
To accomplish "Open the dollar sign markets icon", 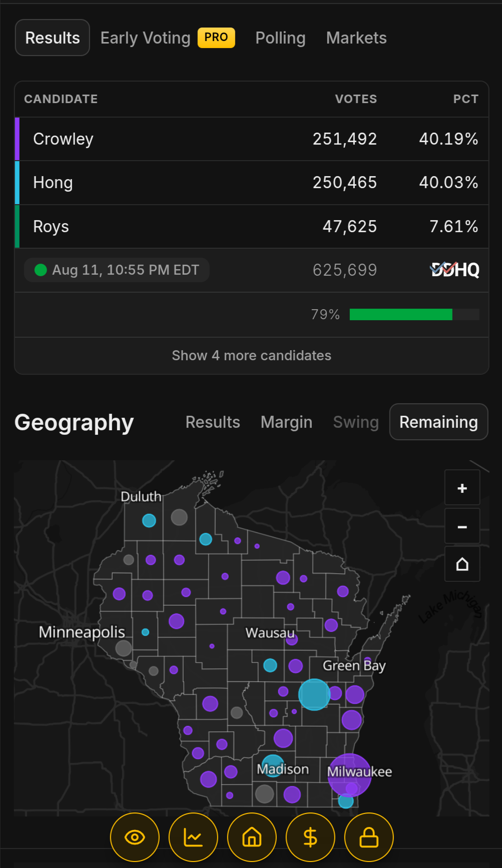I will tap(310, 837).
